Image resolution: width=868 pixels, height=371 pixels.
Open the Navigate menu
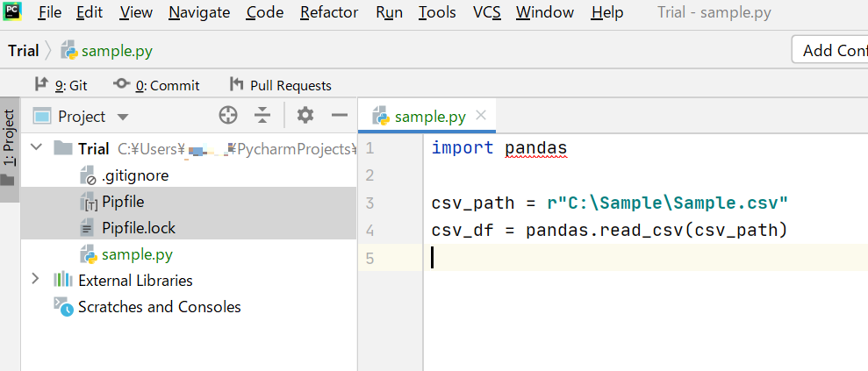click(199, 12)
